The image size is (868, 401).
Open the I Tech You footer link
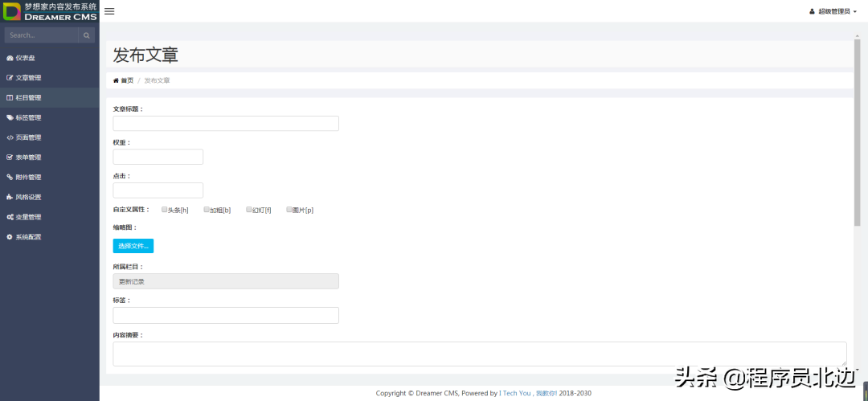click(x=514, y=393)
